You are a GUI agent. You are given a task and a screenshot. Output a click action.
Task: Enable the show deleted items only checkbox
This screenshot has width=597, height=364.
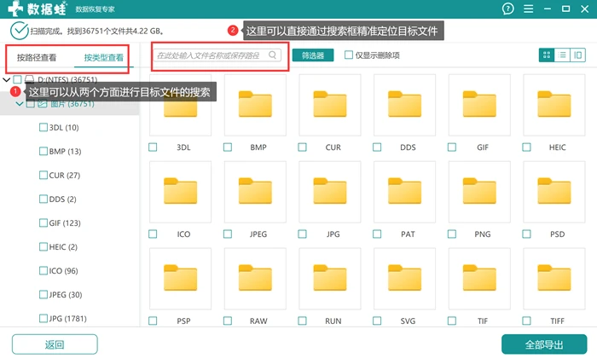point(348,55)
